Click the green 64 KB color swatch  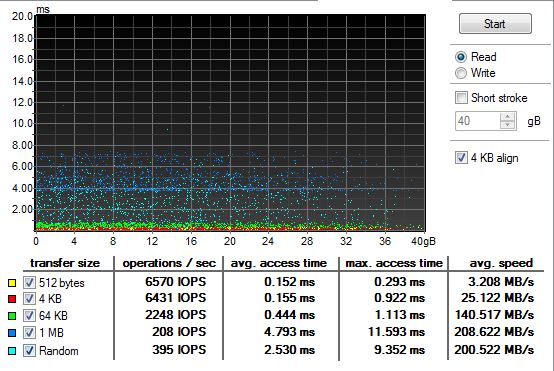(12, 316)
